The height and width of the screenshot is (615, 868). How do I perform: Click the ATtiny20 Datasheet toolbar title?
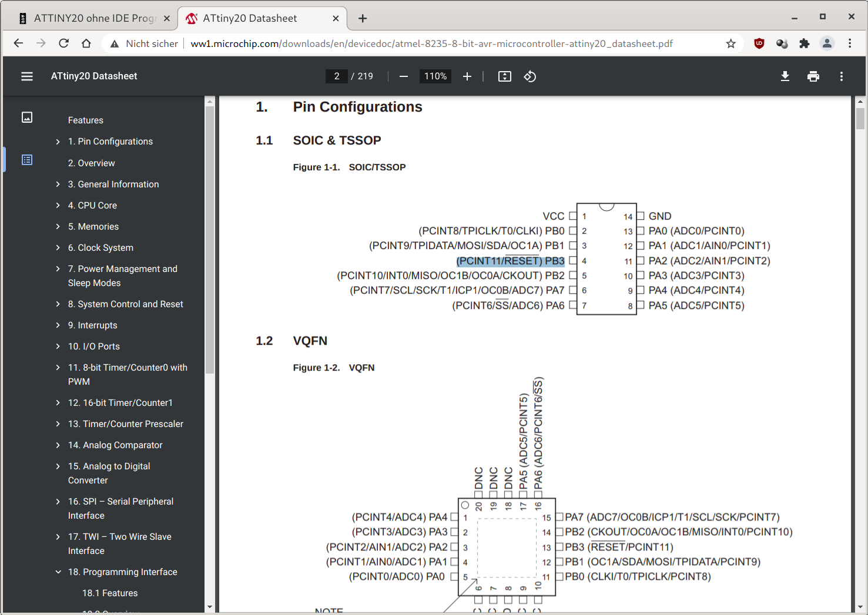(94, 76)
